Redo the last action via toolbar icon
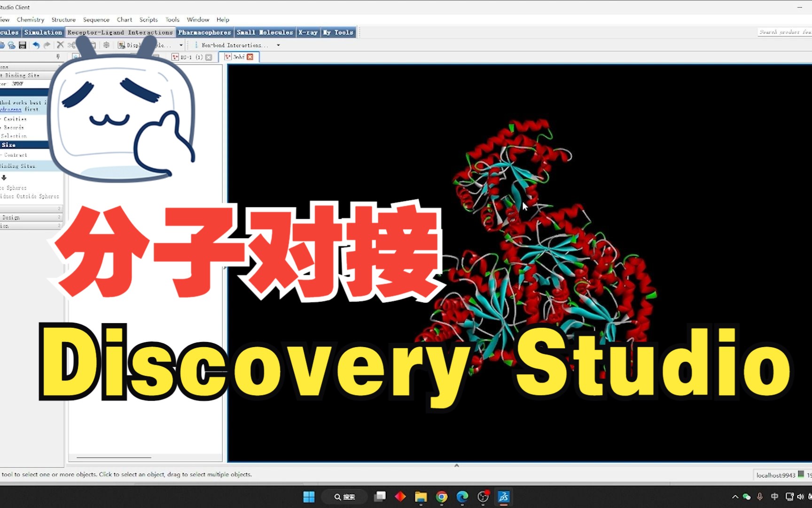812x508 pixels. [47, 45]
